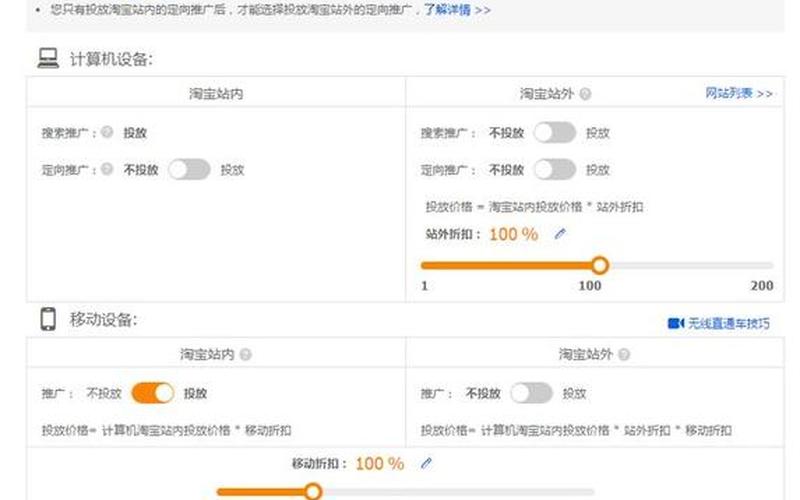The height and width of the screenshot is (500, 800).
Task: Click the computer 淘宝站内 column header
Action: click(x=216, y=94)
